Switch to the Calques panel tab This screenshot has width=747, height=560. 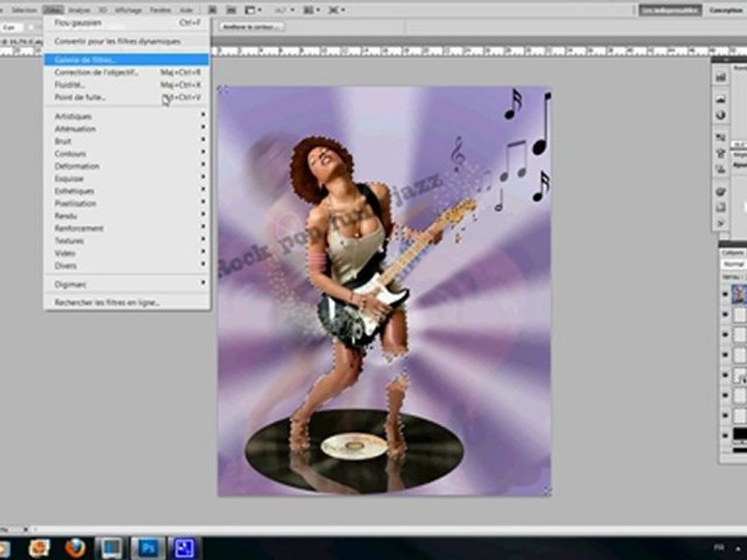click(732, 252)
